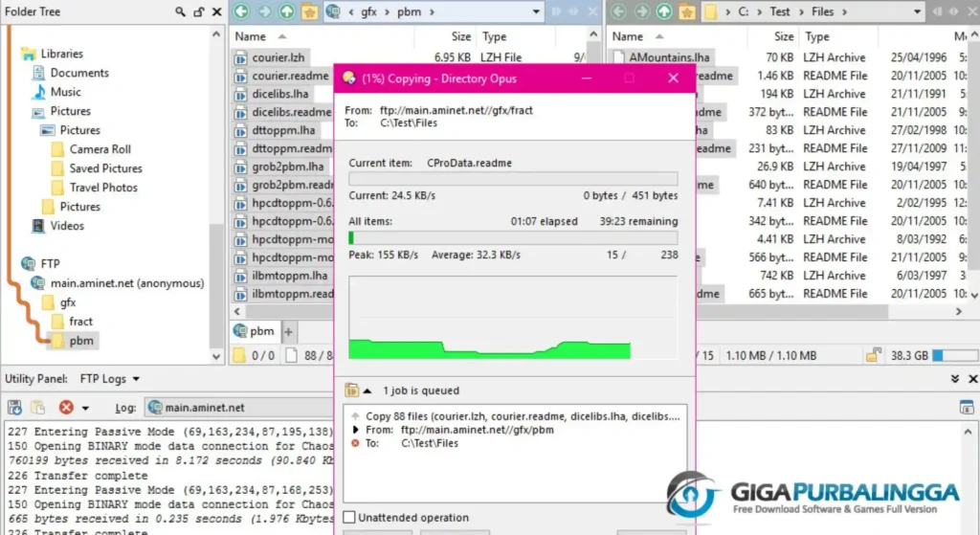Viewport: 980px width, 535px height.
Task: Switch to the pbm folder tab
Action: click(255, 331)
